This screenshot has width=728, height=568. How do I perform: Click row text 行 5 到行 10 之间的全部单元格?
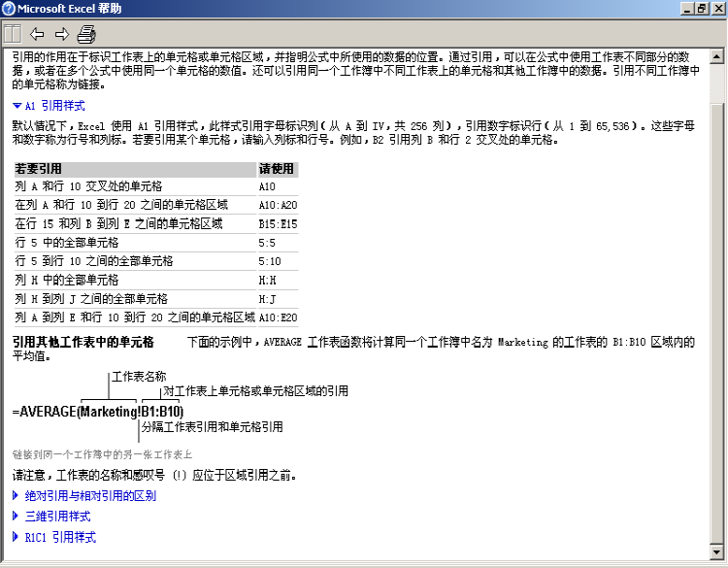pyautogui.click(x=94, y=261)
